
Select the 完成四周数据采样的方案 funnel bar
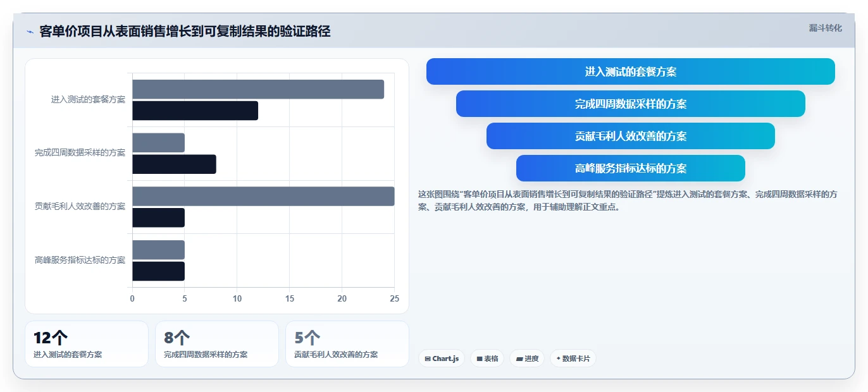(630, 104)
